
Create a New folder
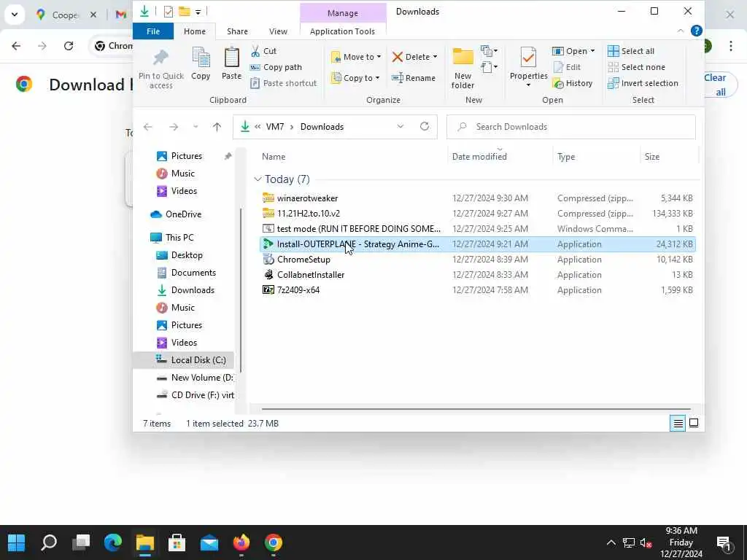(x=462, y=68)
